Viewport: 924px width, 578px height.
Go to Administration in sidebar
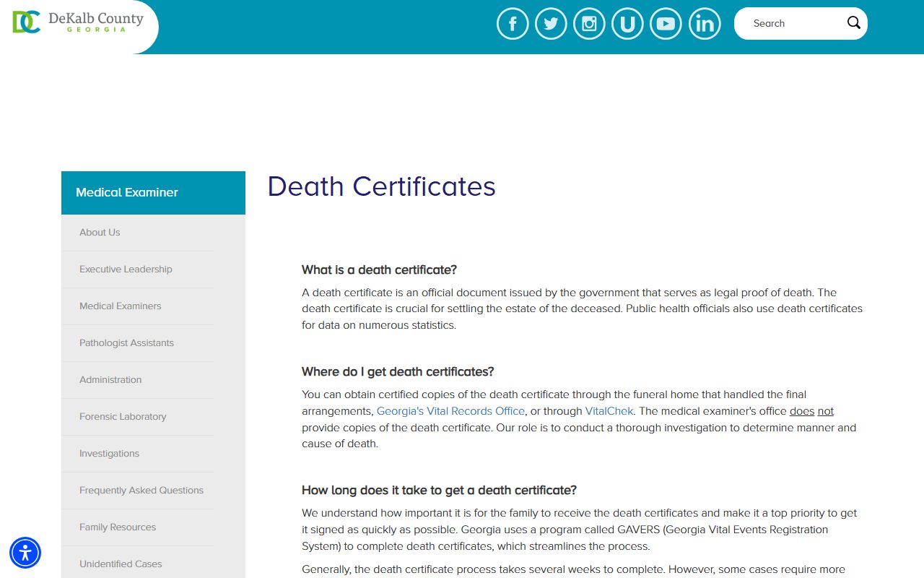click(x=110, y=380)
